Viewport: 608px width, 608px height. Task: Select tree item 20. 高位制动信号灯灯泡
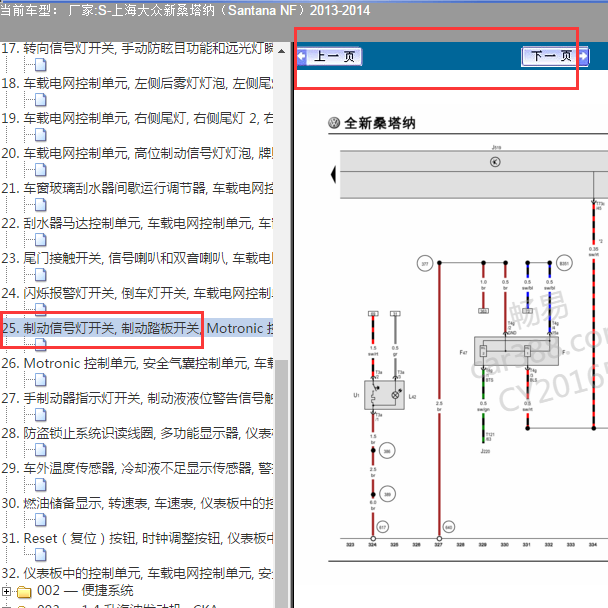[x=137, y=153]
